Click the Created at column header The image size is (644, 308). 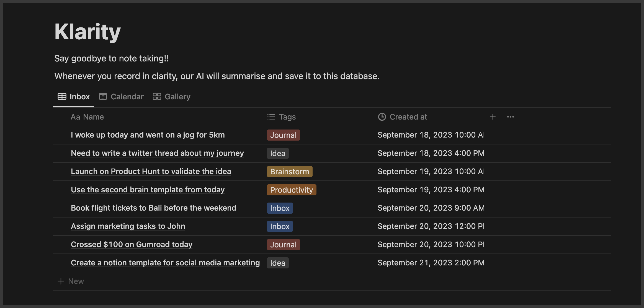pos(403,117)
